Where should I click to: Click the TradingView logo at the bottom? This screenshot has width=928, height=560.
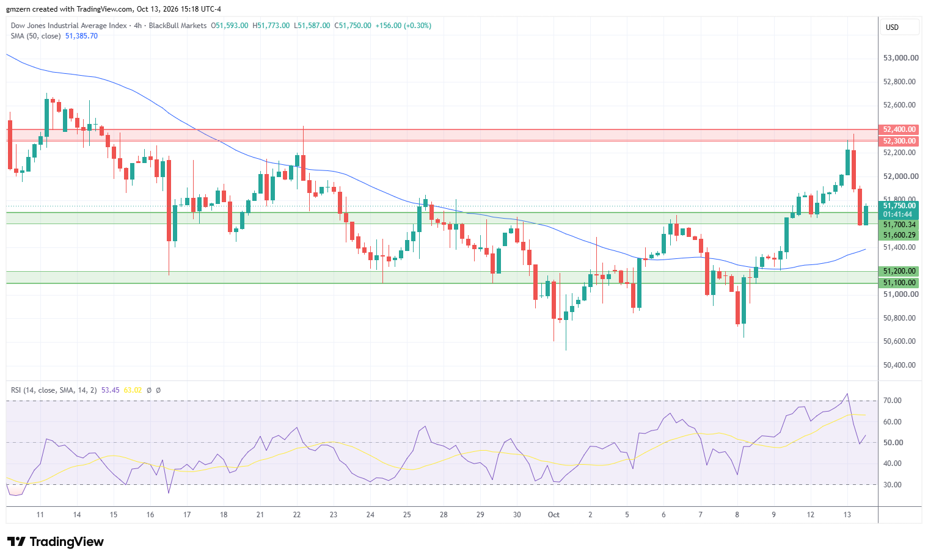click(x=56, y=542)
